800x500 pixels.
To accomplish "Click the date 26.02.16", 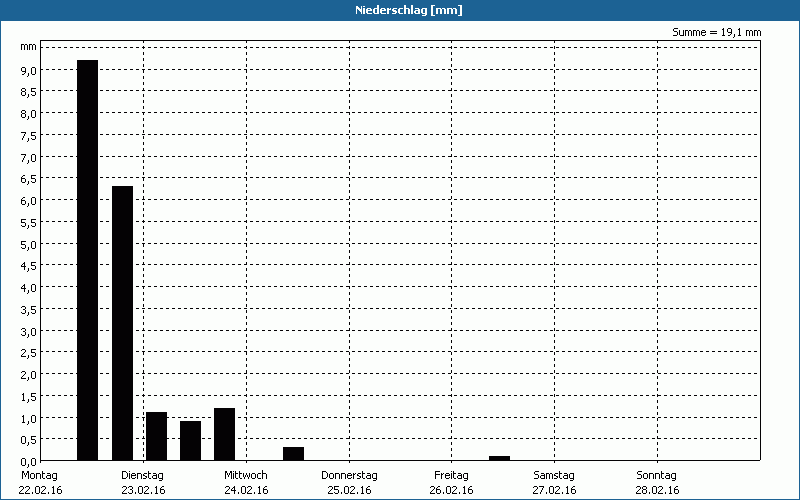I will pyautogui.click(x=452, y=490).
